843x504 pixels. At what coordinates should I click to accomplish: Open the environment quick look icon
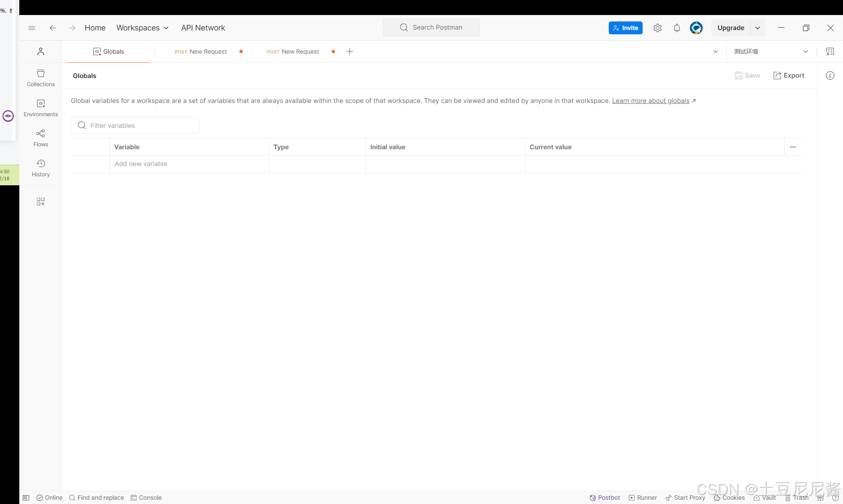[x=830, y=51]
